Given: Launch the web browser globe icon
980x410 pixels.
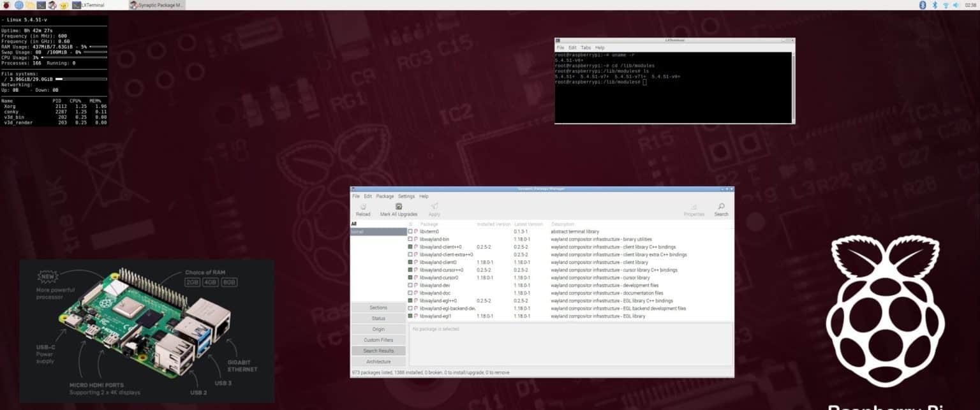Looking at the screenshot, I should tap(19, 5).
